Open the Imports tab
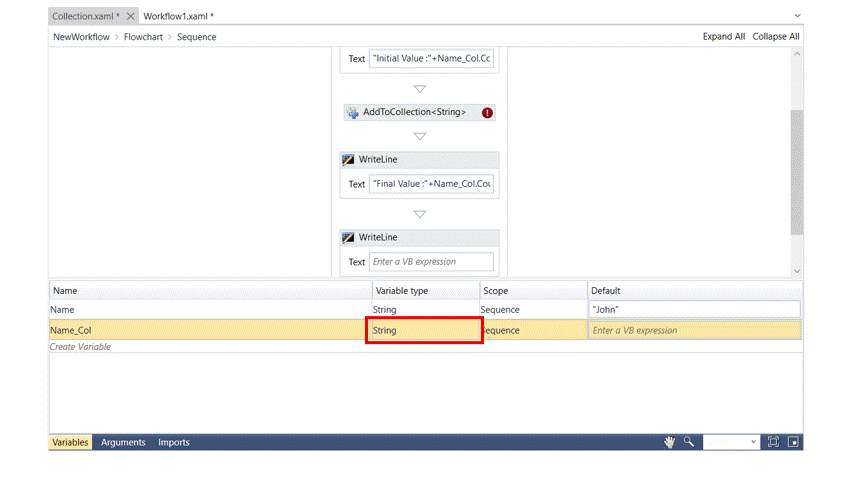 [x=173, y=442]
